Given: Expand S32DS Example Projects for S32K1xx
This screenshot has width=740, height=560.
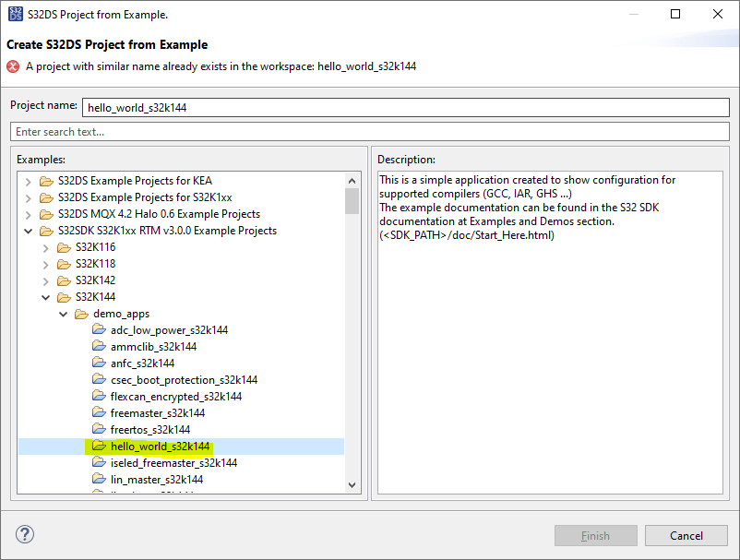Looking at the screenshot, I should click(29, 198).
